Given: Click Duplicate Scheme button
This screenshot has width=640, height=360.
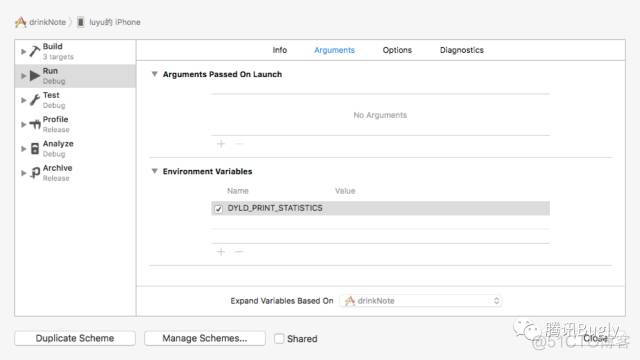Looking at the screenshot, I should 75,338.
